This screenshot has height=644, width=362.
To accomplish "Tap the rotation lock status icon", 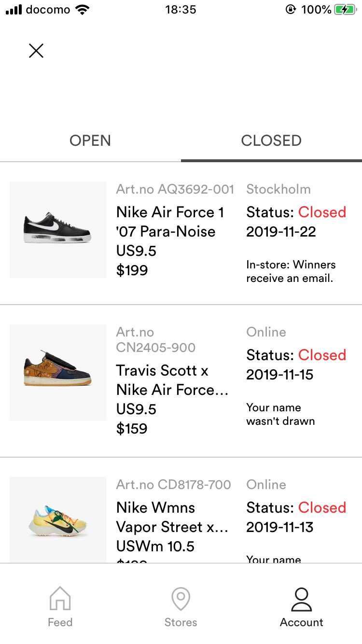I will [x=290, y=9].
